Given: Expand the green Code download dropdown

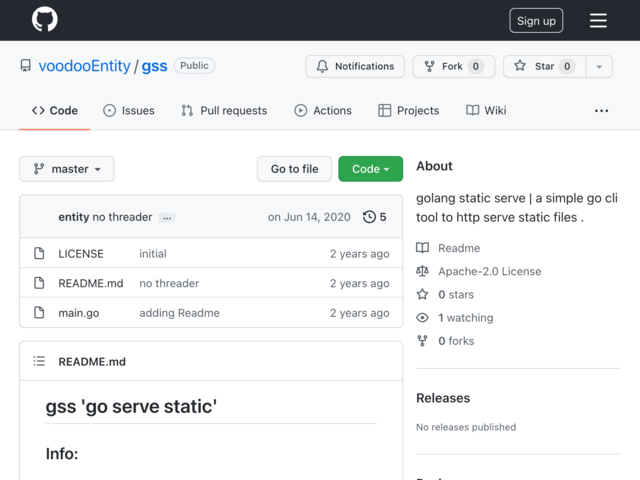Looking at the screenshot, I should pyautogui.click(x=371, y=169).
